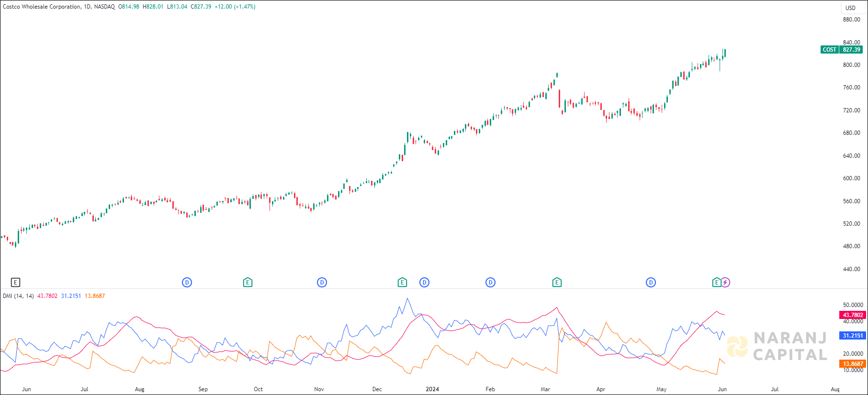Click the 800.00 price scale label
This screenshot has width=868, height=395.
(852, 65)
